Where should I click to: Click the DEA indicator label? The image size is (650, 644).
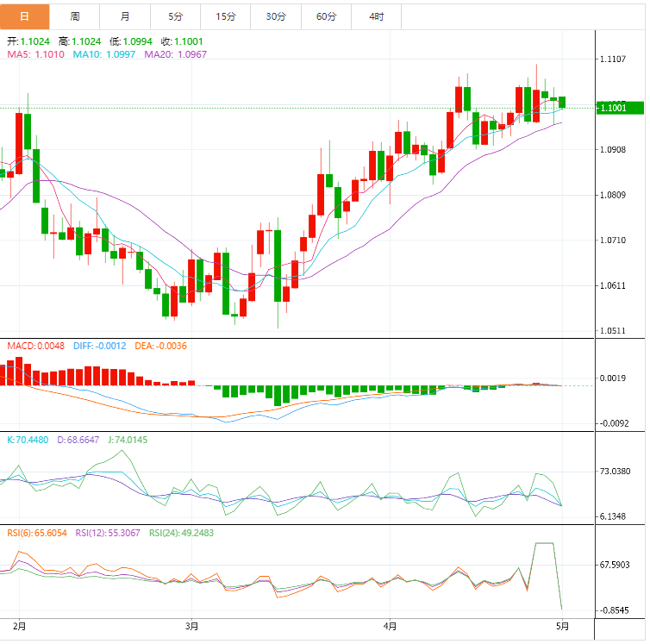coord(159,346)
